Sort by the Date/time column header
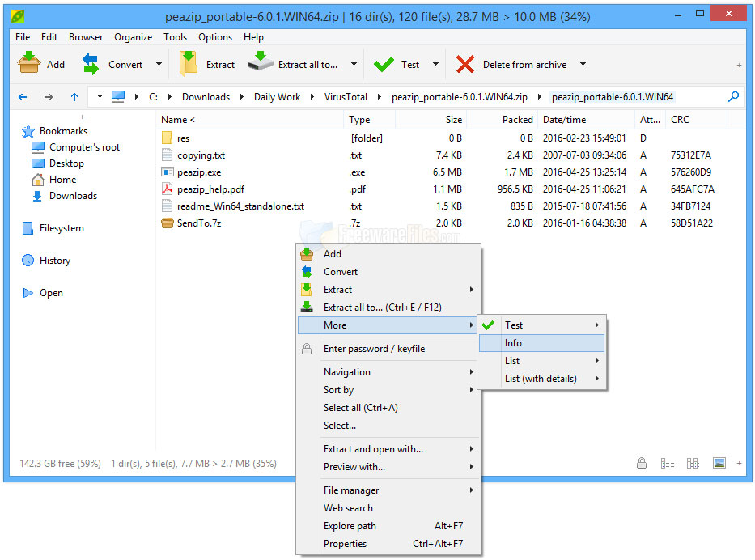 coord(587,120)
